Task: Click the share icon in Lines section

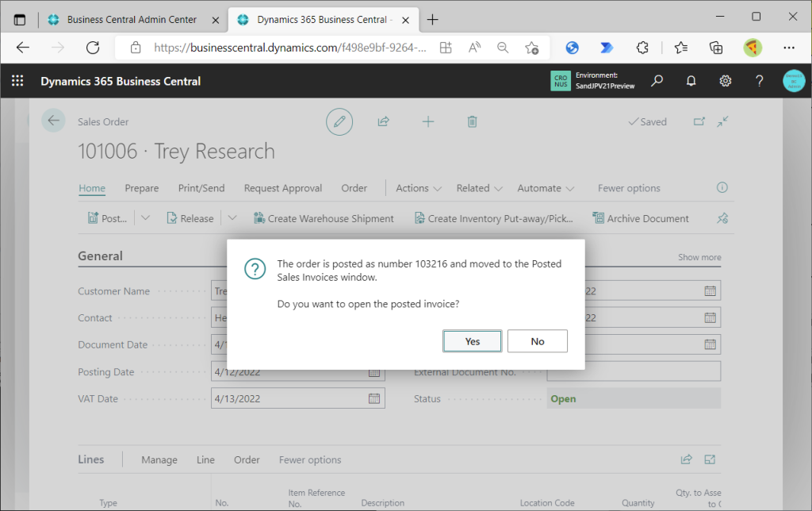Action: coord(686,459)
